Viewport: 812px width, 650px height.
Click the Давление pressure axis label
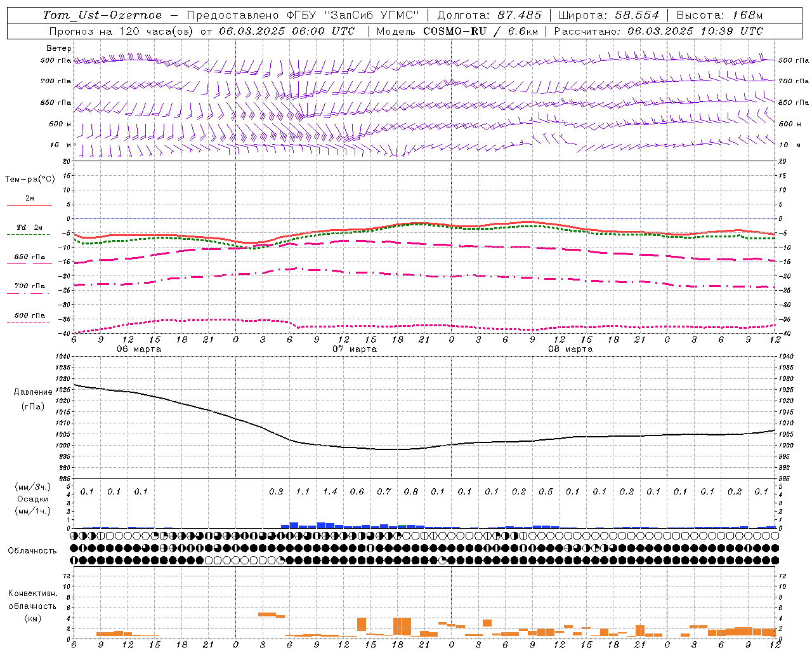click(33, 392)
